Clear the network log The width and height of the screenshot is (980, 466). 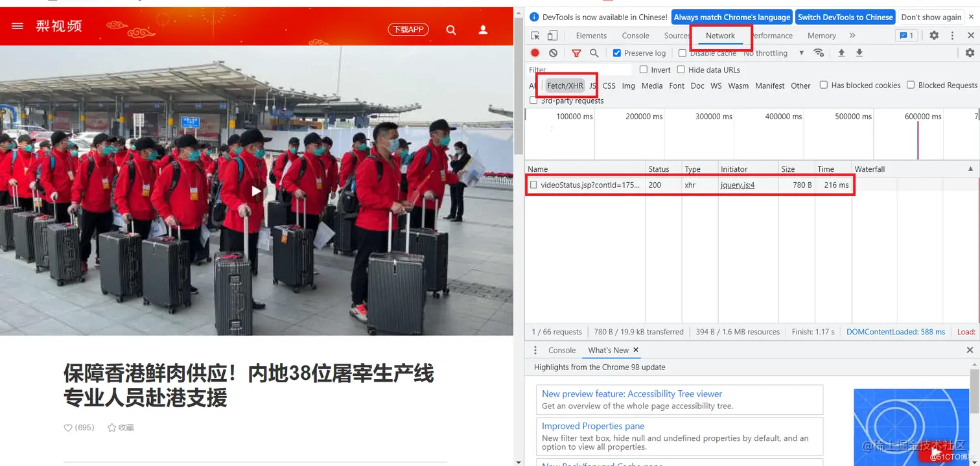pos(553,53)
